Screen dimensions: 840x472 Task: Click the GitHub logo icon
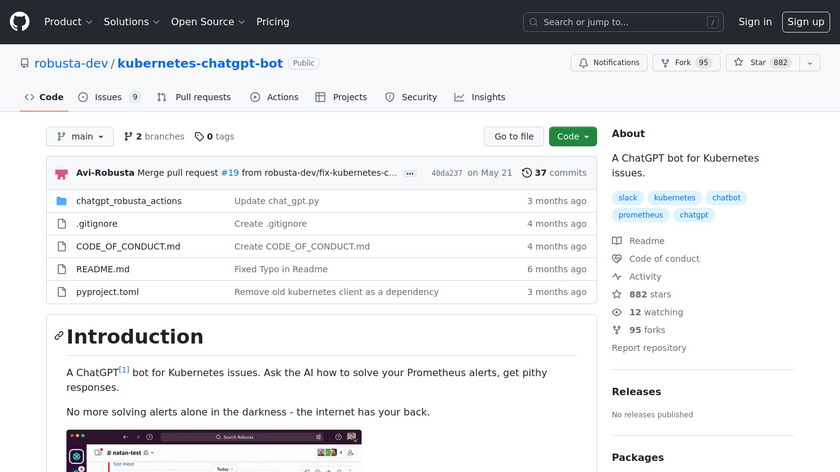pos(19,22)
